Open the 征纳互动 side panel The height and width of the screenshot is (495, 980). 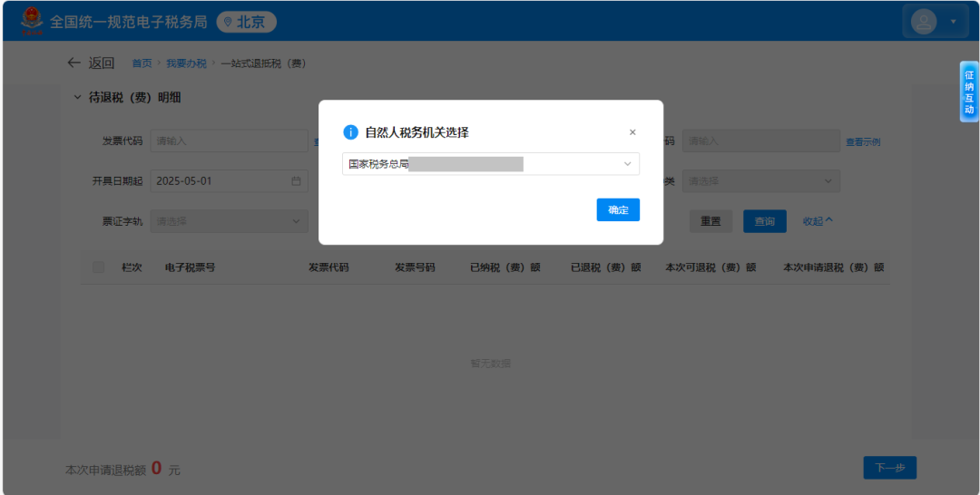(969, 92)
